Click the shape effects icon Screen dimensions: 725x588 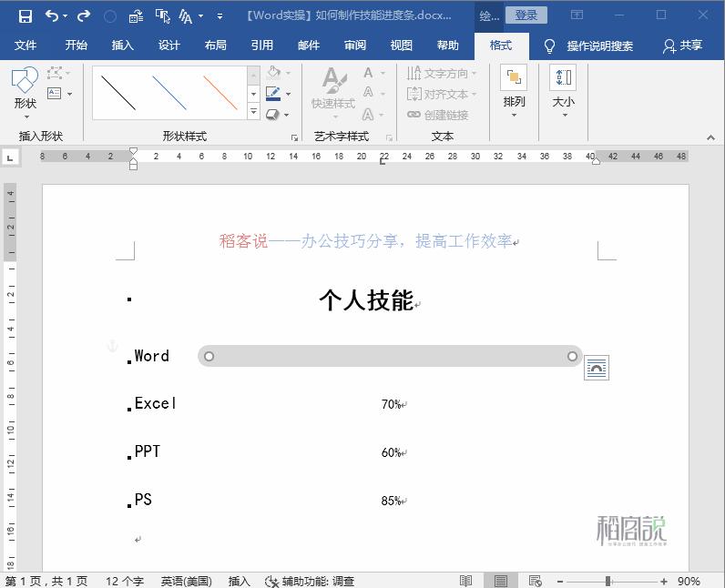tap(273, 114)
